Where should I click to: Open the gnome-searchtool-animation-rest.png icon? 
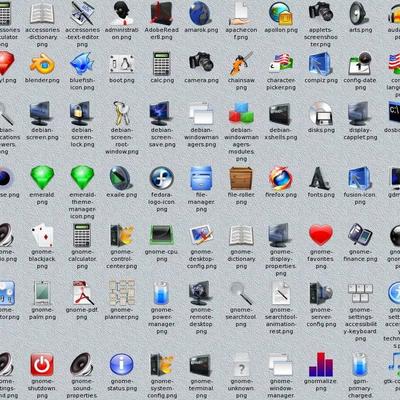point(281,293)
